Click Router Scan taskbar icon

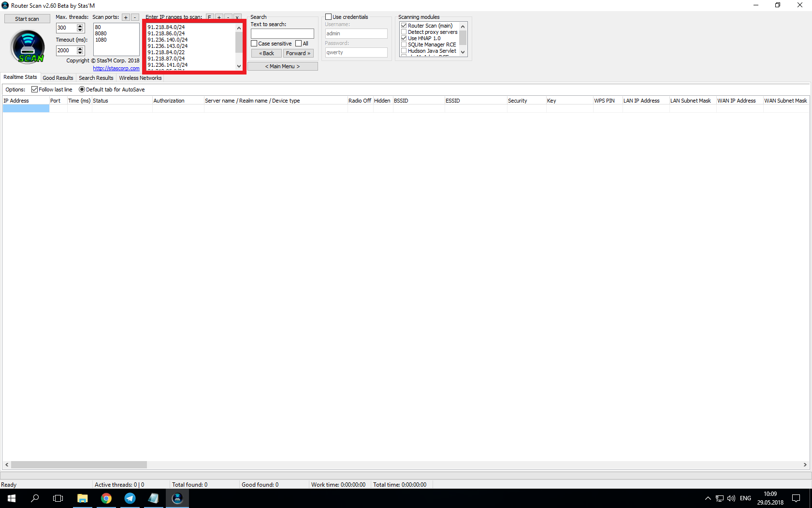pyautogui.click(x=177, y=498)
